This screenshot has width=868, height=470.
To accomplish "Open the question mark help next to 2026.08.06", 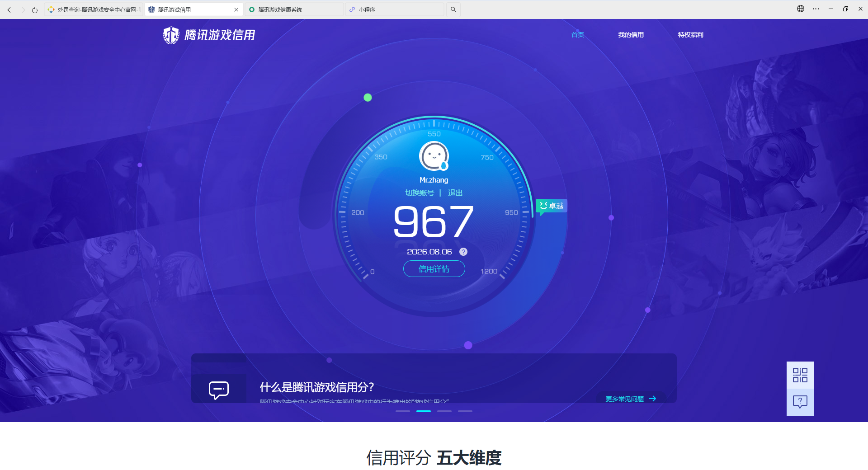I will point(463,252).
